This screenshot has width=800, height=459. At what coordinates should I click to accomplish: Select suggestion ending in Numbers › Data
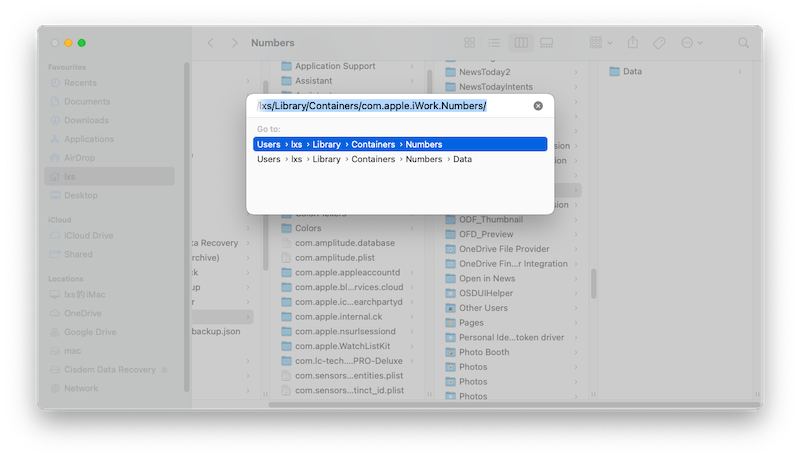(x=400, y=159)
